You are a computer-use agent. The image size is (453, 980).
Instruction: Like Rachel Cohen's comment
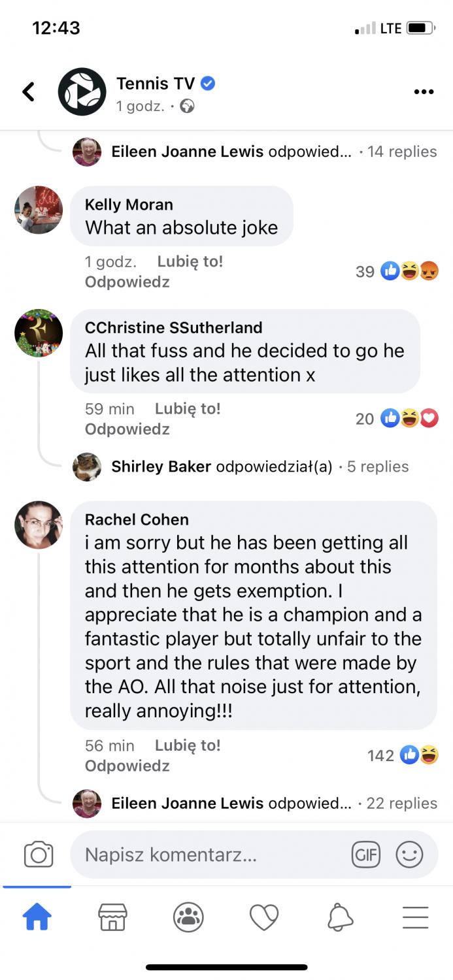click(x=188, y=745)
